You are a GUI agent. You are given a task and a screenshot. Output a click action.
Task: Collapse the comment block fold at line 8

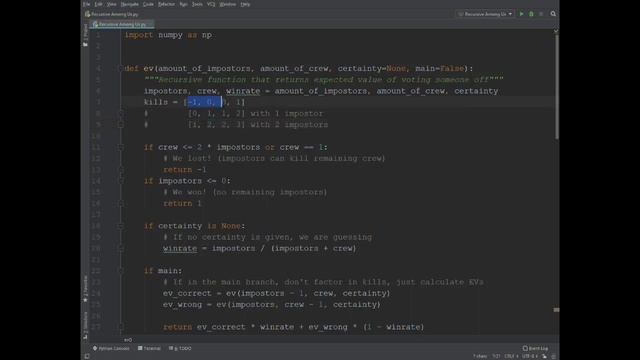pyautogui.click(x=121, y=113)
